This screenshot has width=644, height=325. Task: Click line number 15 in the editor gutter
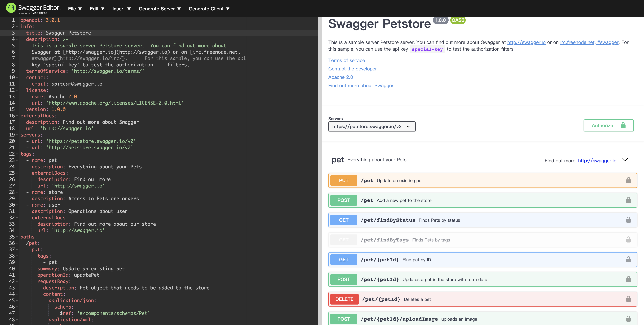click(12, 109)
